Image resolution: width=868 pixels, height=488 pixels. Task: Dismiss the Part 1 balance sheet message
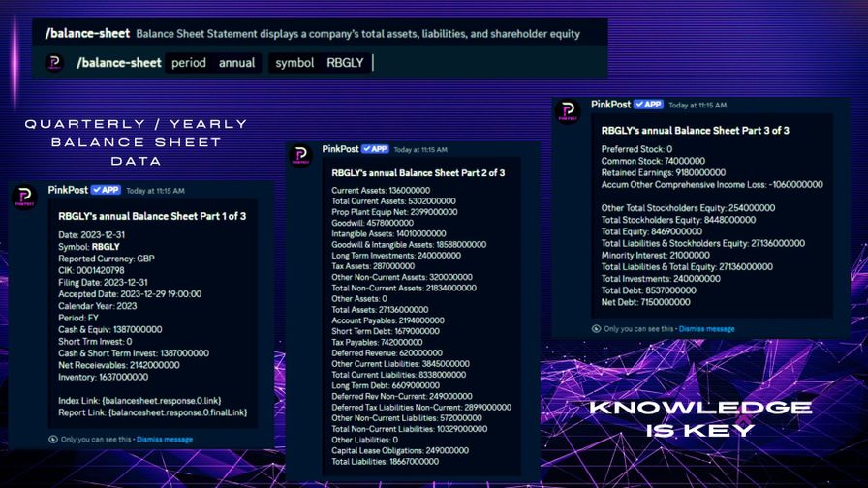165,440
